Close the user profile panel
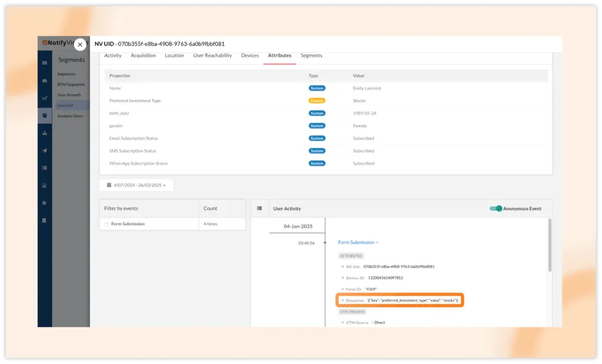This screenshot has width=602, height=364. click(x=80, y=45)
